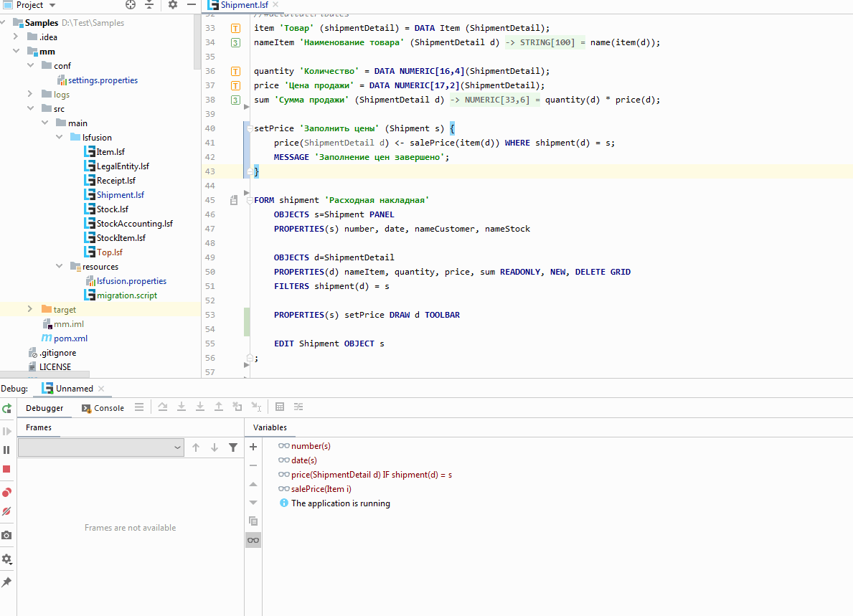Toggle Mute Breakpoints
The height and width of the screenshot is (616, 853).
(x=6, y=512)
